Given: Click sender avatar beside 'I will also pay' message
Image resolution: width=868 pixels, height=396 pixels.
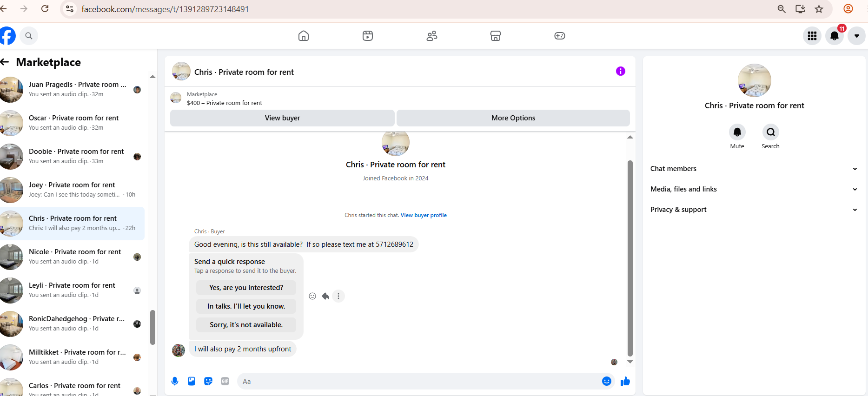Looking at the screenshot, I should tap(179, 350).
